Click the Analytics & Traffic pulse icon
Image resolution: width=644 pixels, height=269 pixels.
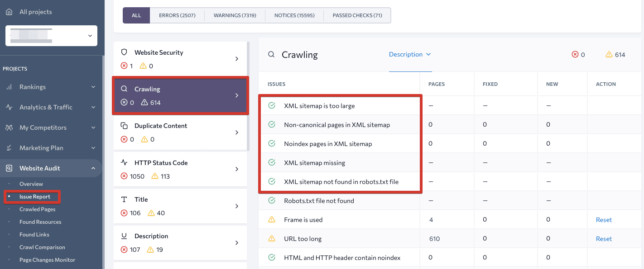9,107
